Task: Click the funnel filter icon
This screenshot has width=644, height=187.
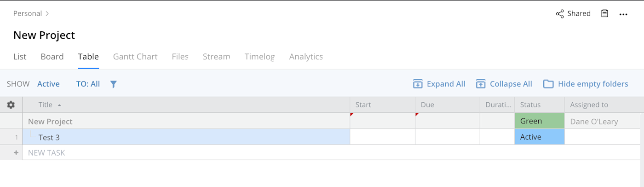Action: [114, 84]
